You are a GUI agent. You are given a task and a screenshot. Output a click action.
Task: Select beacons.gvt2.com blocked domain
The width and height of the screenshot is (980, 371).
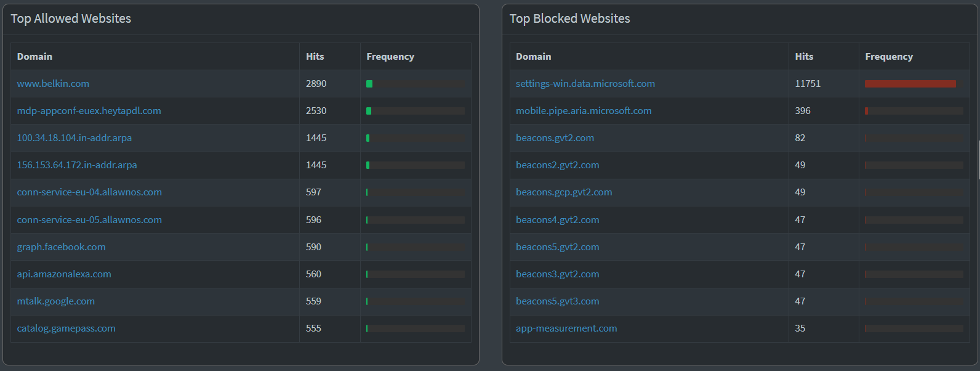(555, 138)
